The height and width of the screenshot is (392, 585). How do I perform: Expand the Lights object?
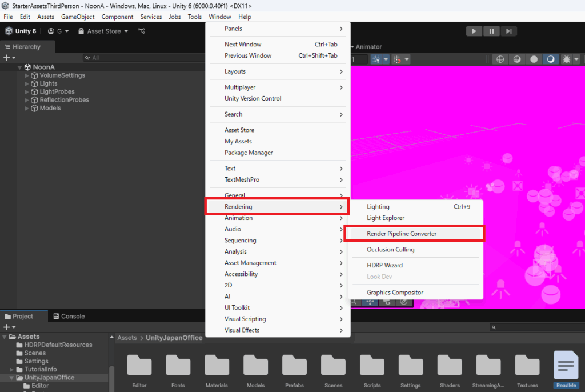click(27, 83)
